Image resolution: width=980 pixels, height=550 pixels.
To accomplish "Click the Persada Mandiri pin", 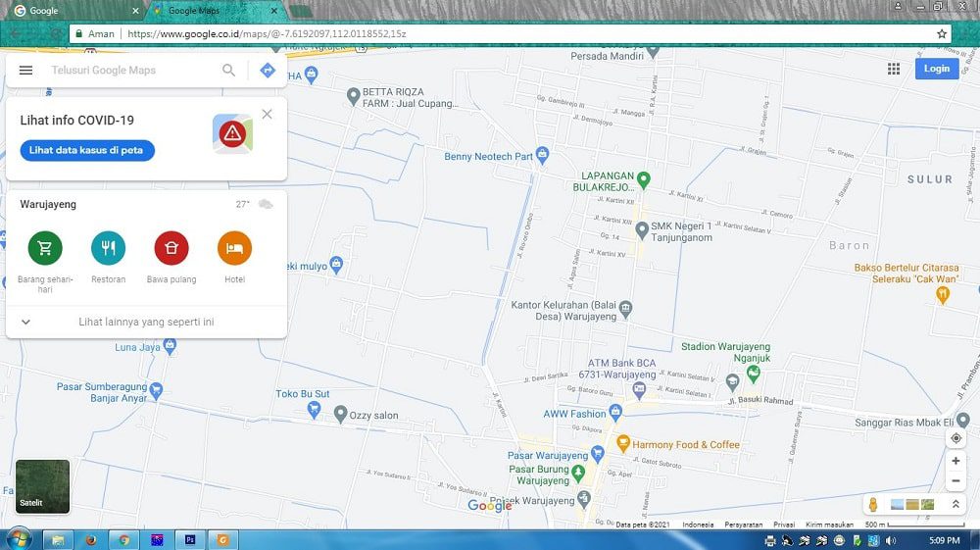I will 653,51.
